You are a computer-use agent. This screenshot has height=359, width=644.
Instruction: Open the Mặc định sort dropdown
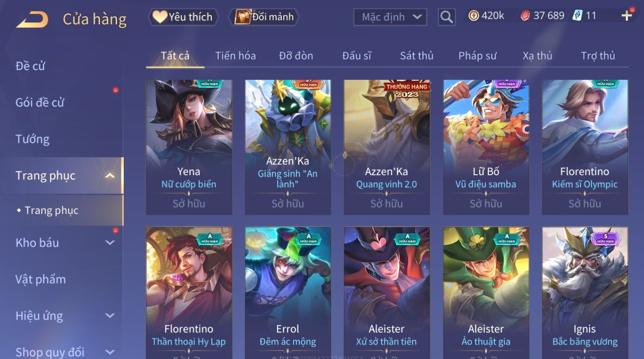[390, 17]
